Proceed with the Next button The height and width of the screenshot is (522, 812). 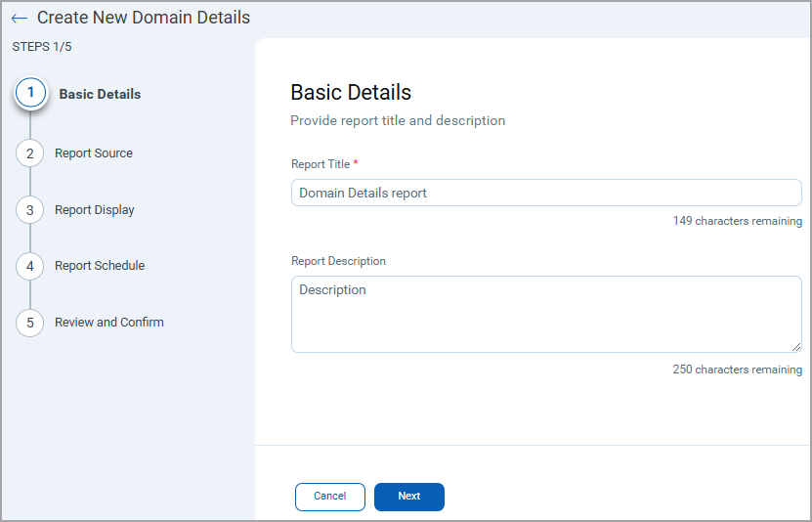[409, 497]
